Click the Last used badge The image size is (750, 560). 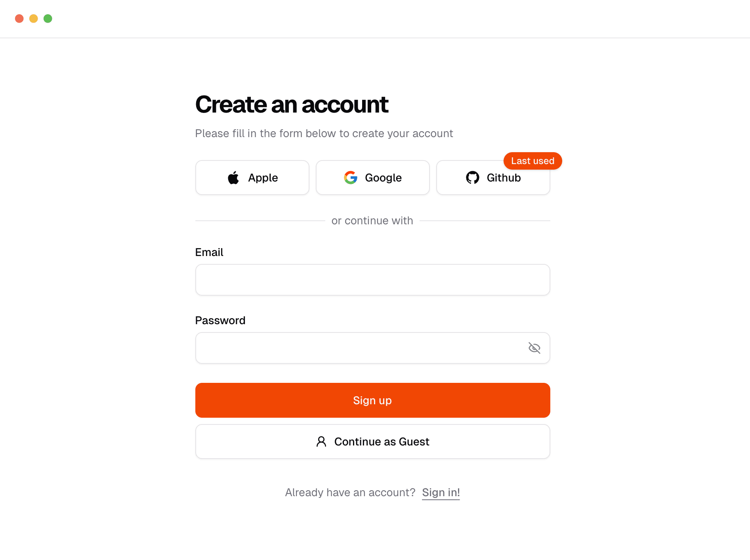(532, 161)
